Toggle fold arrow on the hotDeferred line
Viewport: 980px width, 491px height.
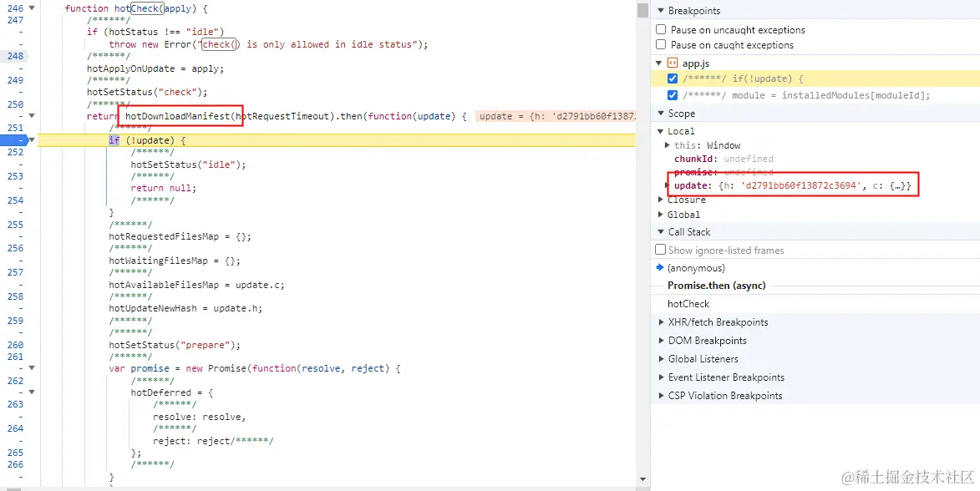pos(32,392)
